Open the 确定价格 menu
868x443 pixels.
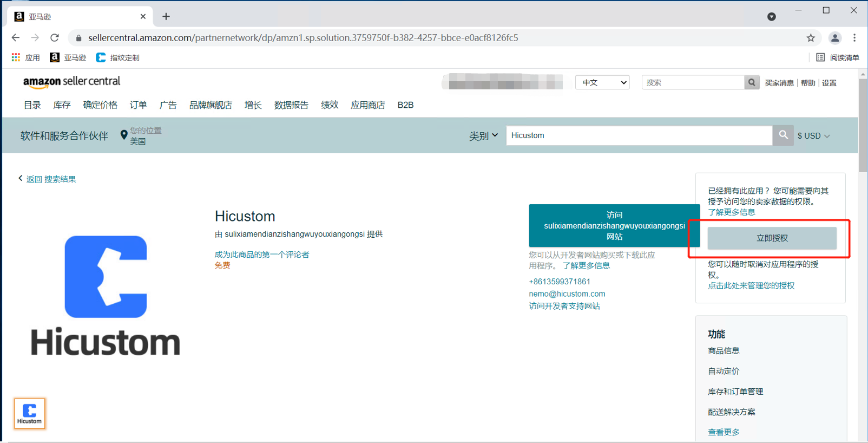(100, 105)
